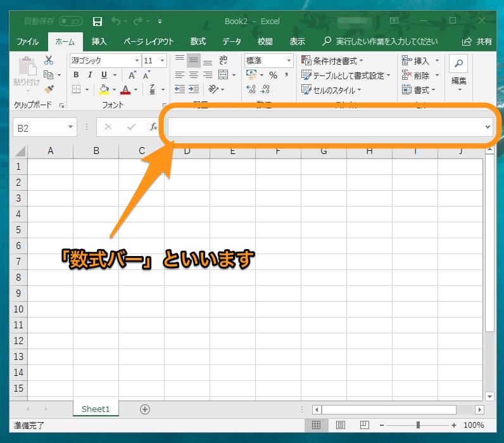Open セルのスタイル cell styles dropdown
This screenshot has height=443, width=504.
click(331, 90)
